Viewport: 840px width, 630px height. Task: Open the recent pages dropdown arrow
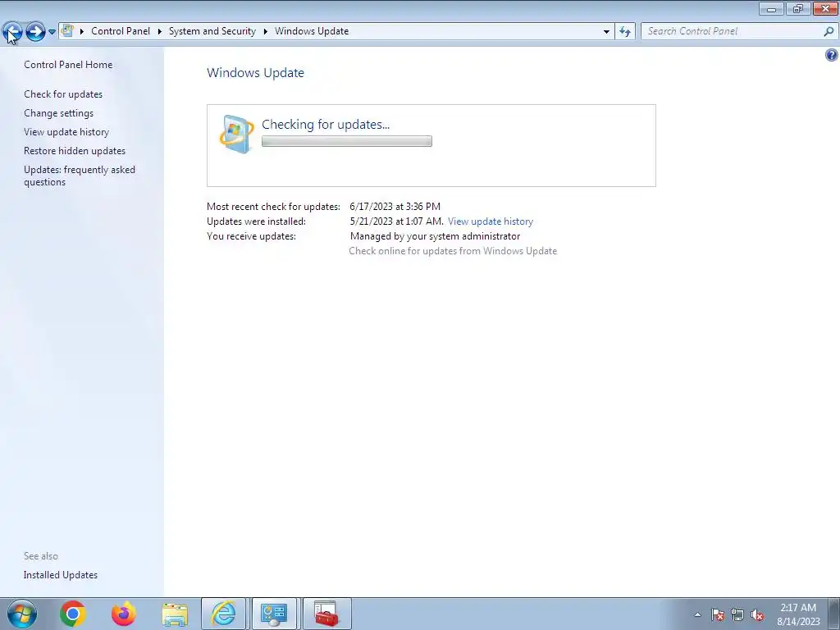[52, 32]
